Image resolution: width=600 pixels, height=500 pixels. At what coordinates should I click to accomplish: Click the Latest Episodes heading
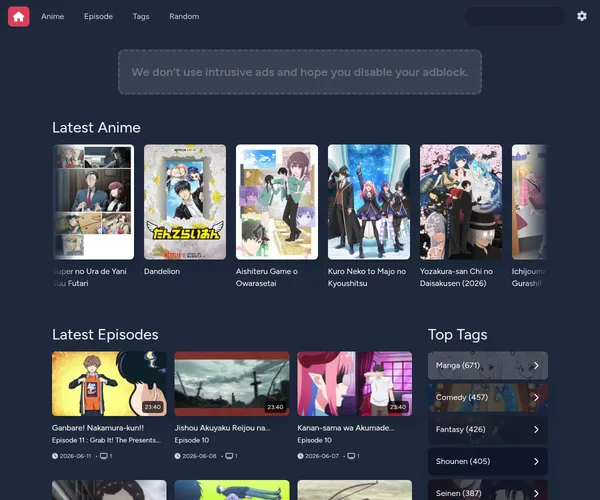coord(105,335)
